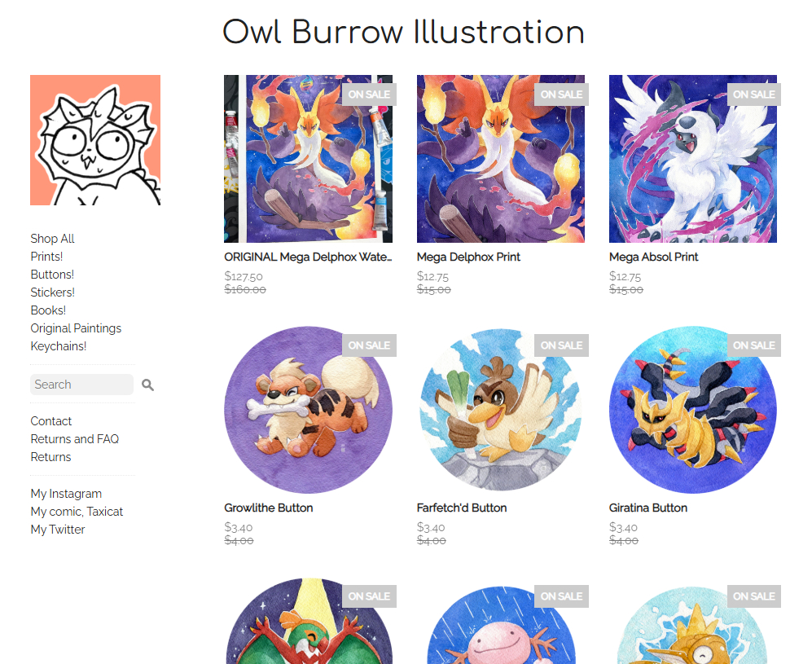This screenshot has width=812, height=664.
Task: Open the Buttons! category
Action: (52, 275)
